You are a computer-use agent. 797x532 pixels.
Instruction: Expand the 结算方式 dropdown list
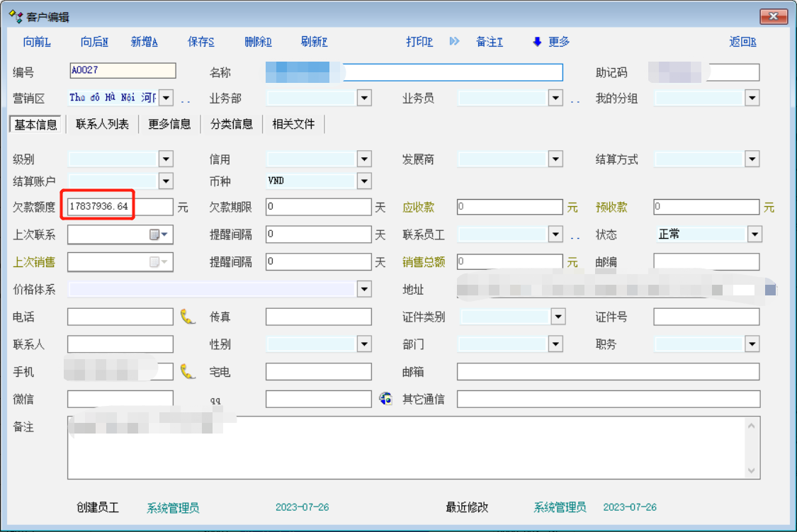coord(752,159)
